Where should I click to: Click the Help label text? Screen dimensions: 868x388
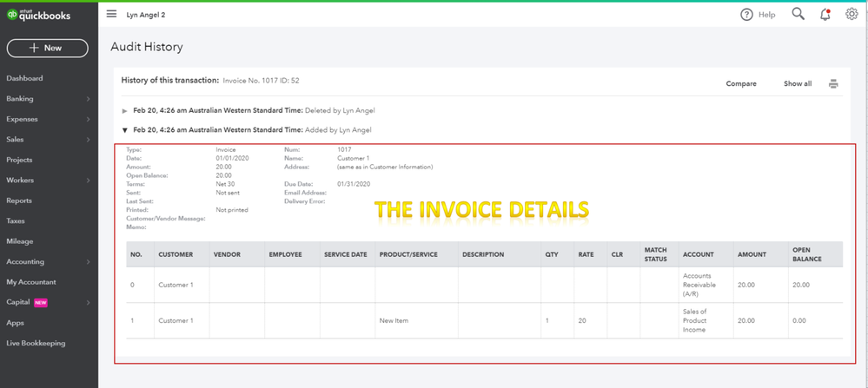[x=766, y=15]
